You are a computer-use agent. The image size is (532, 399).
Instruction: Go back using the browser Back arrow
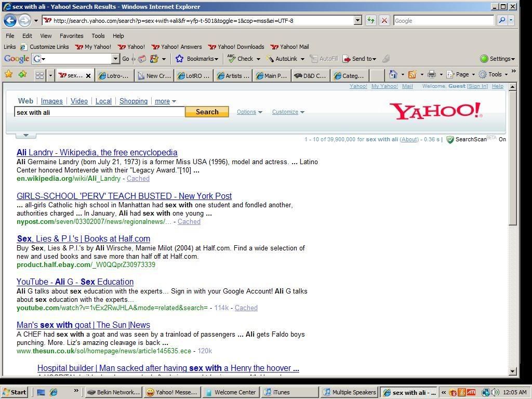(10, 21)
